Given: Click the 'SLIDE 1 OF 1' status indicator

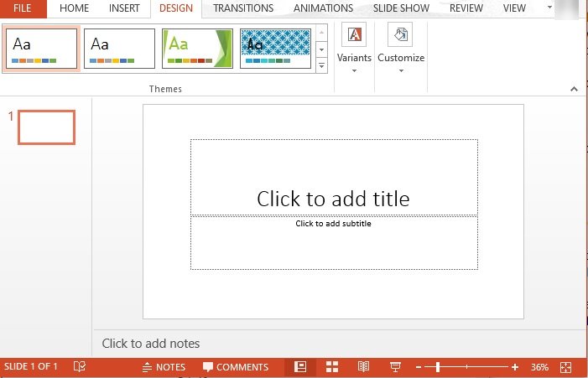Looking at the screenshot, I should tap(31, 366).
